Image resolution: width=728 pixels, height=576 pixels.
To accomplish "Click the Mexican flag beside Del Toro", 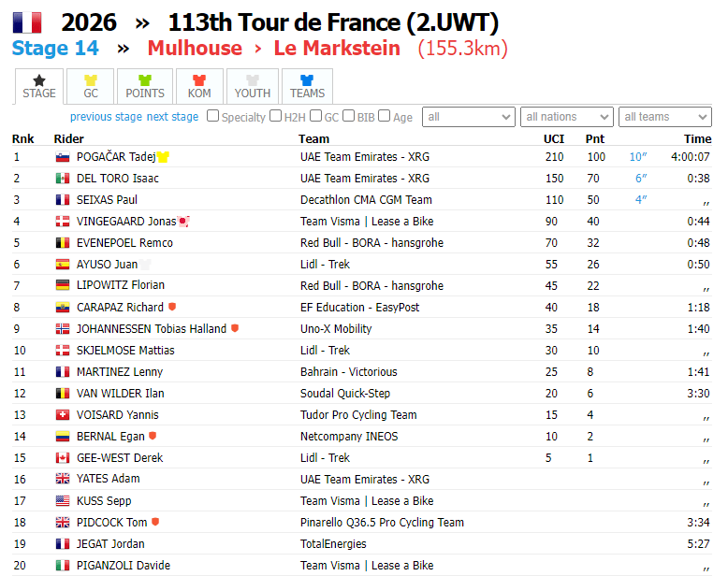I will tap(63, 179).
